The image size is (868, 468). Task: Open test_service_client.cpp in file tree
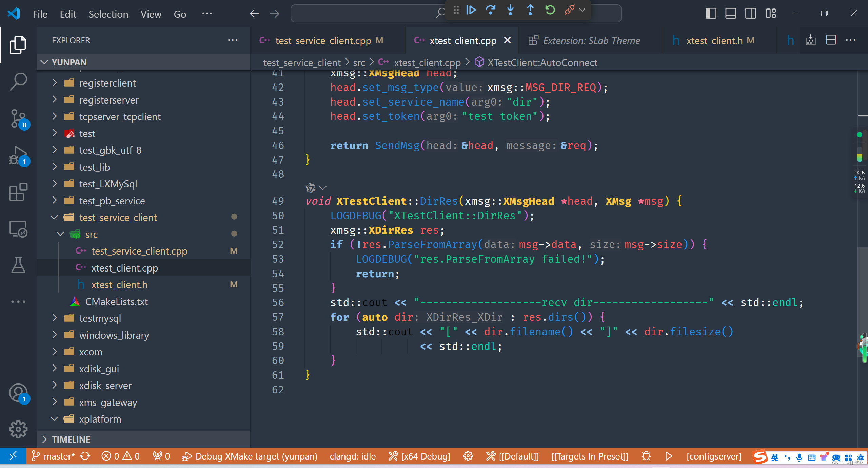coord(143,251)
